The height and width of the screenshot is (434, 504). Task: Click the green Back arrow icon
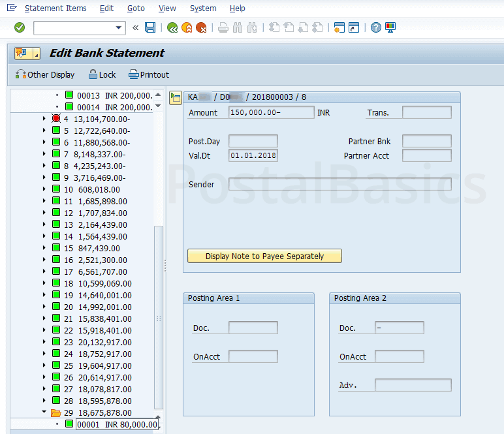coord(172,27)
